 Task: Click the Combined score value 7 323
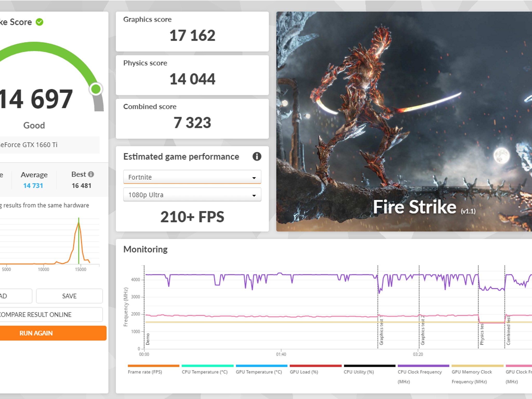pos(192,123)
